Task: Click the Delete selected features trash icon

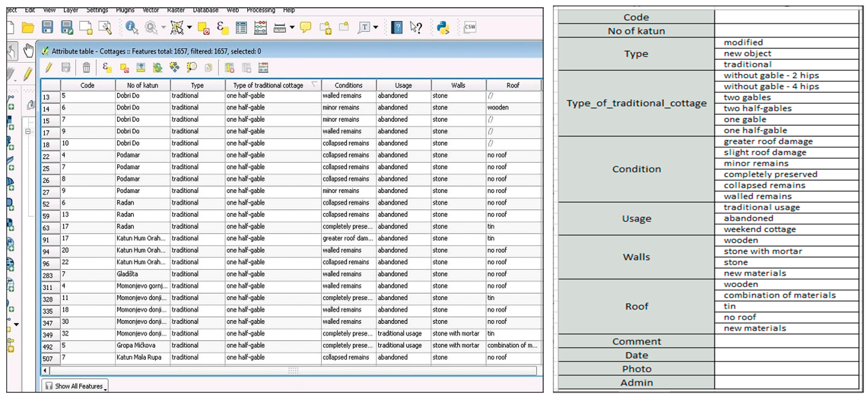Action: click(x=86, y=68)
